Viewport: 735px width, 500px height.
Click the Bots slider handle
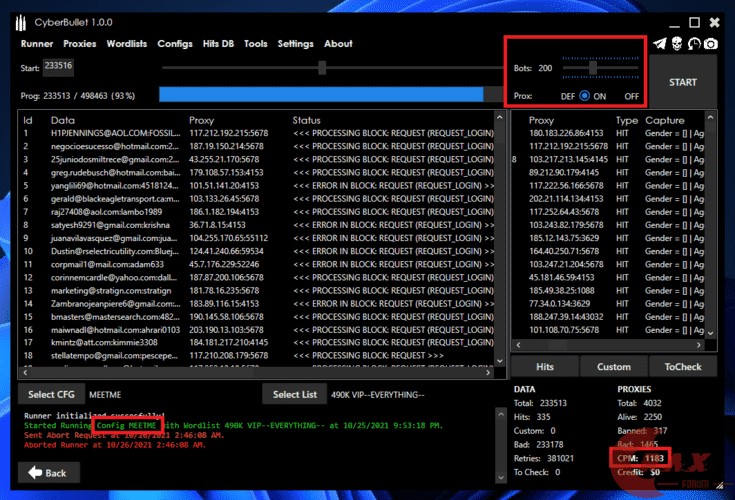coord(593,68)
